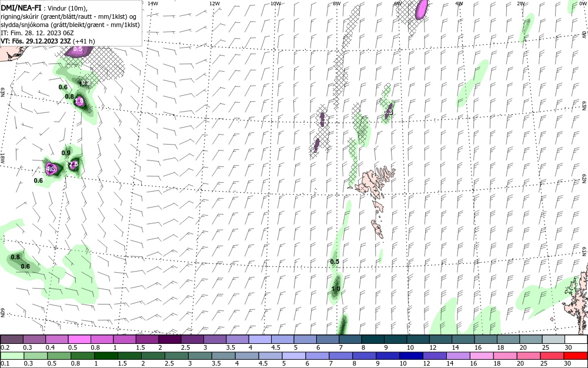Viewport: 588px width, 368px height.
Task: Pick the dark purple snow swatch for 2
Action: pos(170,340)
